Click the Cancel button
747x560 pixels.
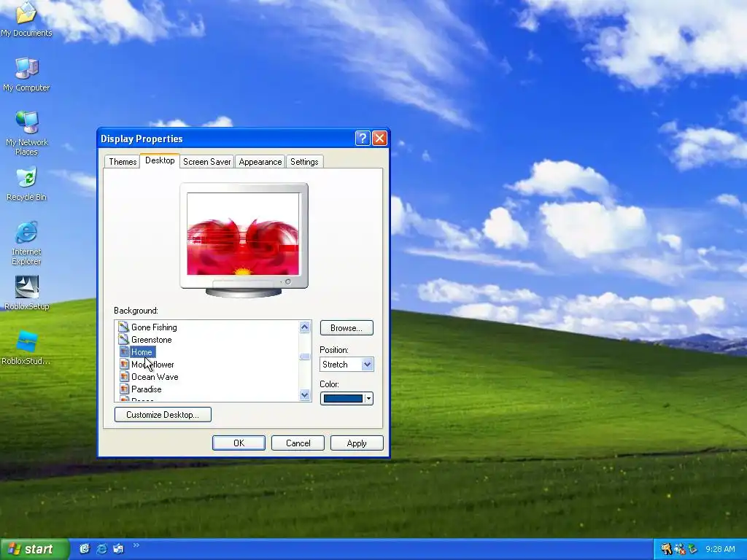pos(298,443)
